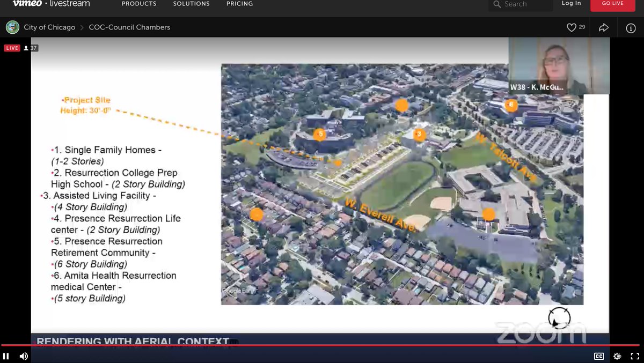Viewport: 644px width, 363px height.
Task: Open the Pricing page
Action: tap(239, 4)
